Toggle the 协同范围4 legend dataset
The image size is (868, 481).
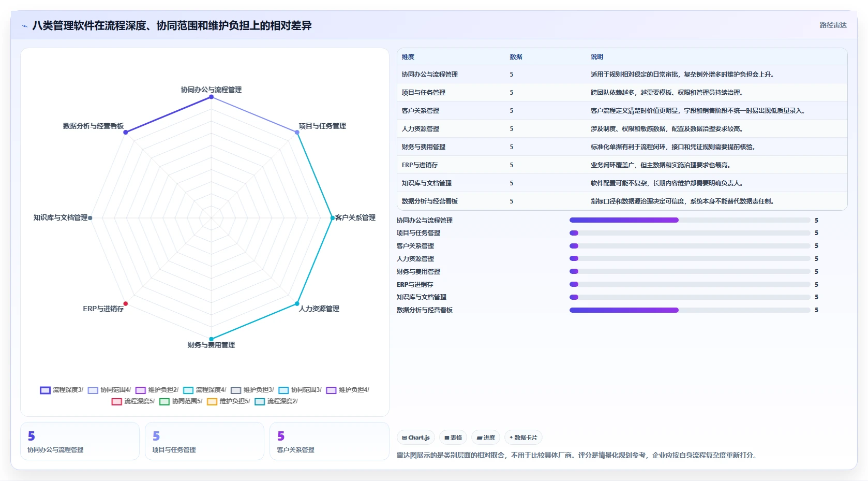109,390
